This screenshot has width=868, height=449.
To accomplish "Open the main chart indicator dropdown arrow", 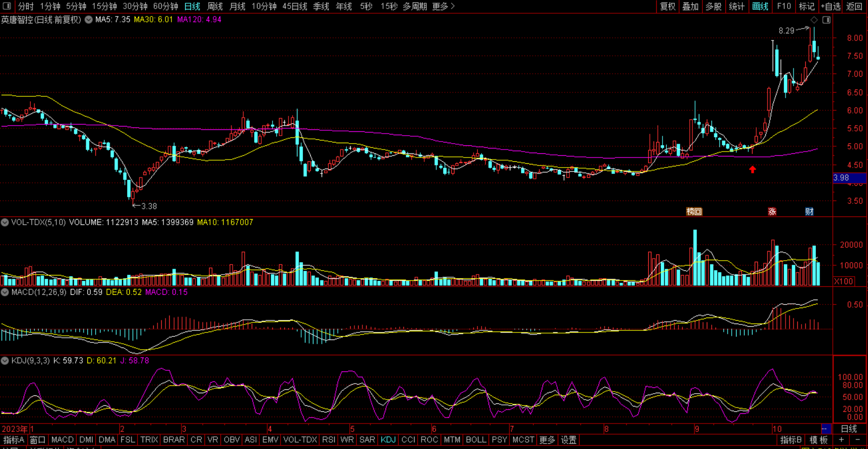I will [x=89, y=20].
